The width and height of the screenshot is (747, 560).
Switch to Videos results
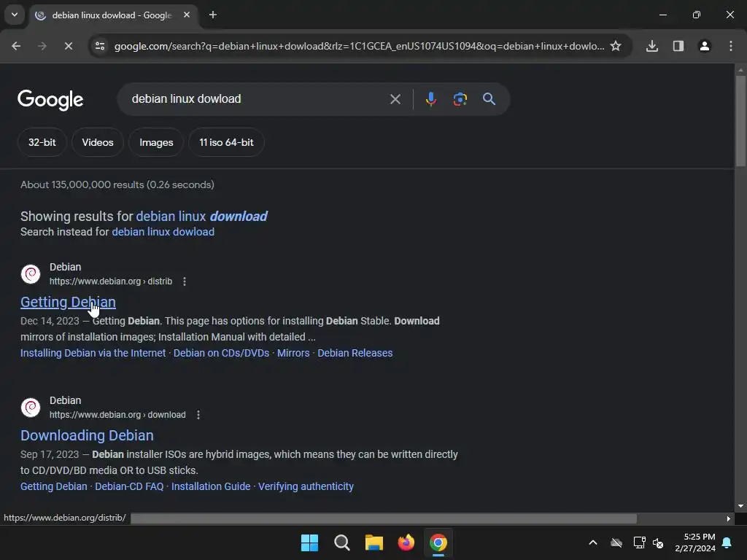point(98,142)
